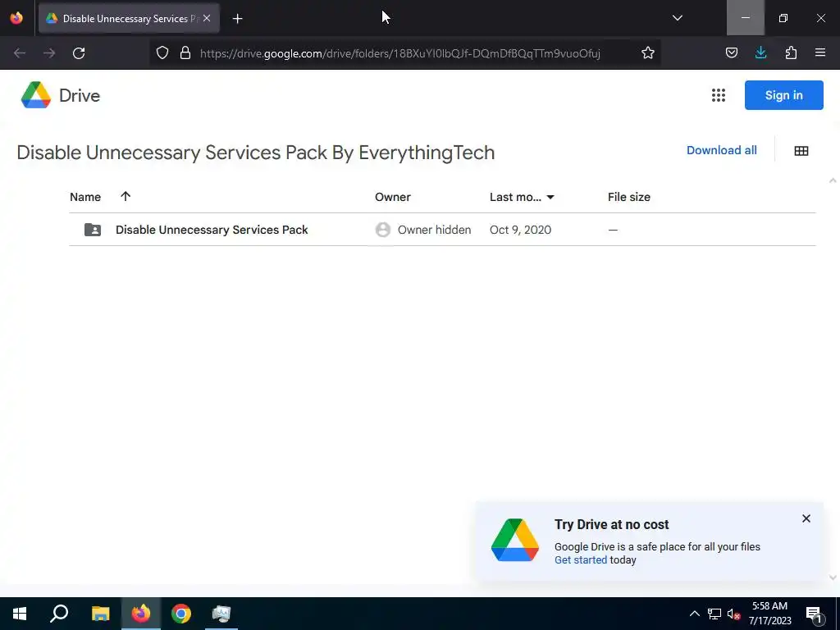The image size is (840, 630).
Task: Open a new browser tab with plus icon
Action: click(x=237, y=19)
